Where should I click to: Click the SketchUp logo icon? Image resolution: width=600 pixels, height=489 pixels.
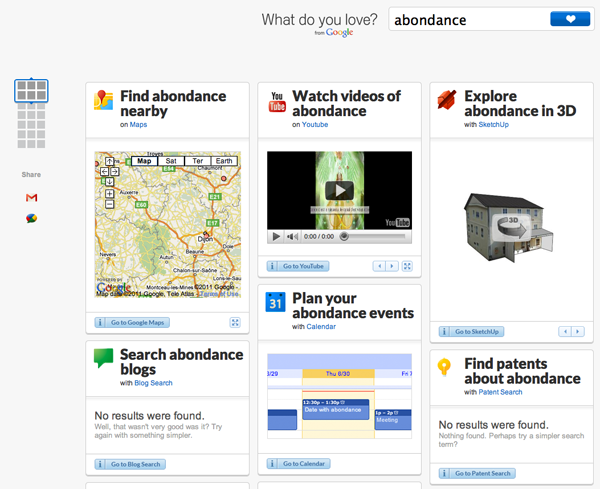click(x=447, y=100)
